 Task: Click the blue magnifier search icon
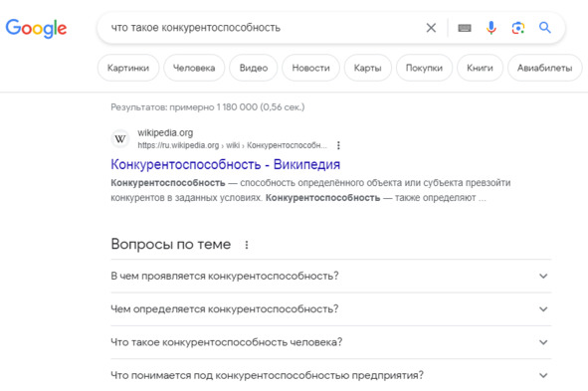tap(545, 28)
